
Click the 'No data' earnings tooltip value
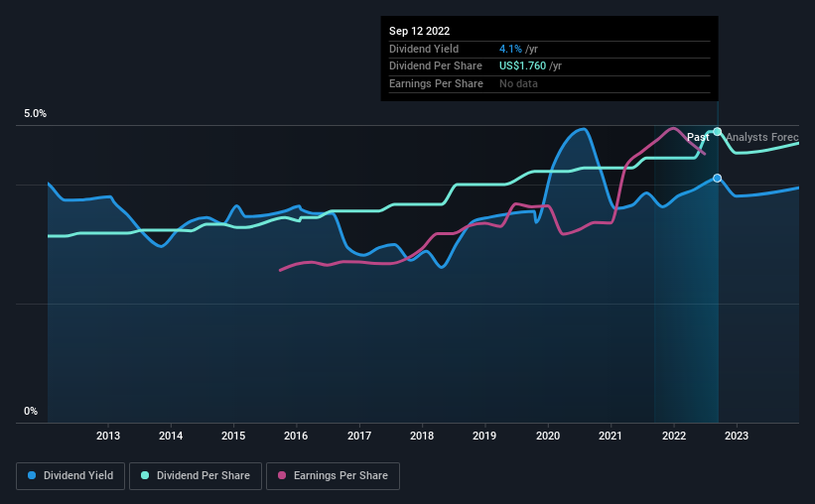(520, 84)
